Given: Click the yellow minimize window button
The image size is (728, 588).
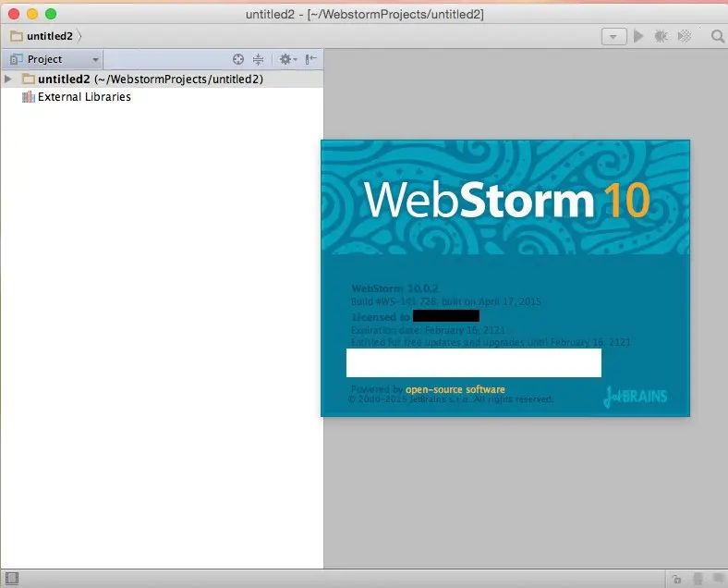Looking at the screenshot, I should pyautogui.click(x=32, y=14).
